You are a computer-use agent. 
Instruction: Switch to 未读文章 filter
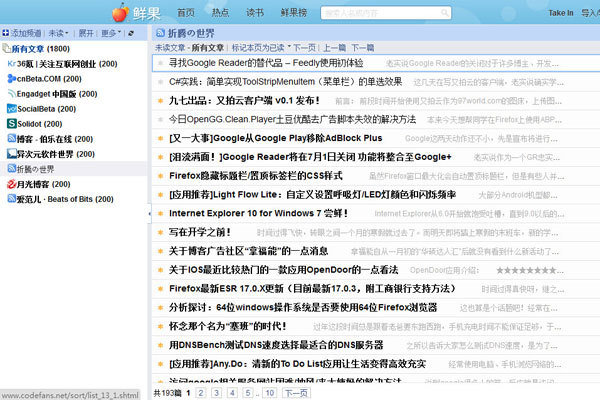170,48
